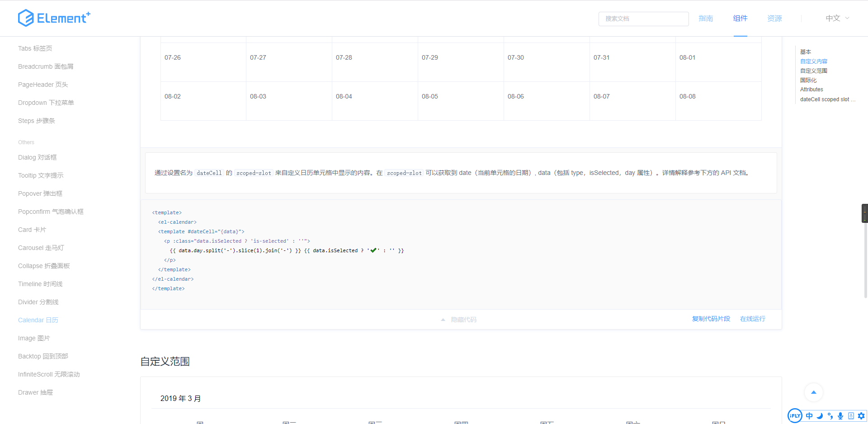
Task: Focus the 搜索文档 search box
Action: coord(644,19)
